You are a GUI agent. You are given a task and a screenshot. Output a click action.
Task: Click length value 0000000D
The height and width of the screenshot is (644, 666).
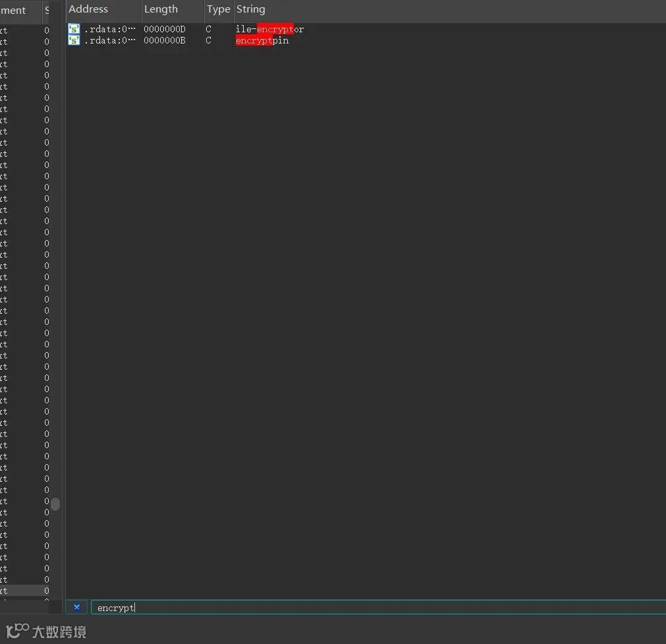pyautogui.click(x=165, y=29)
